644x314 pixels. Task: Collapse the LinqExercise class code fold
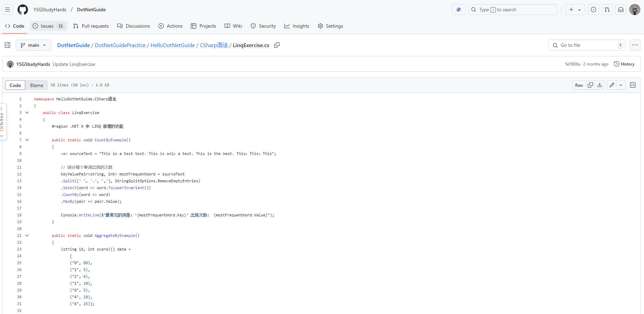[27, 113]
